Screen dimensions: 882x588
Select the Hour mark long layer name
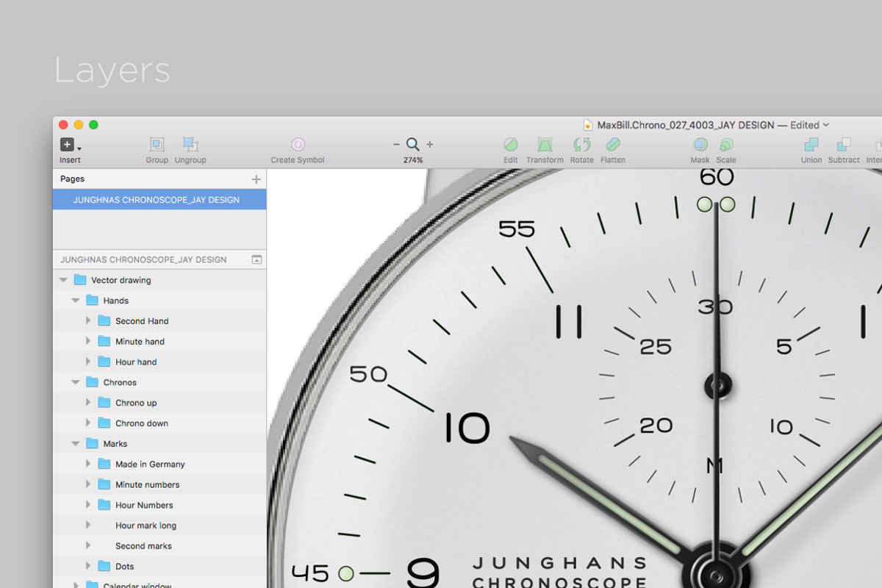pyautogui.click(x=146, y=526)
